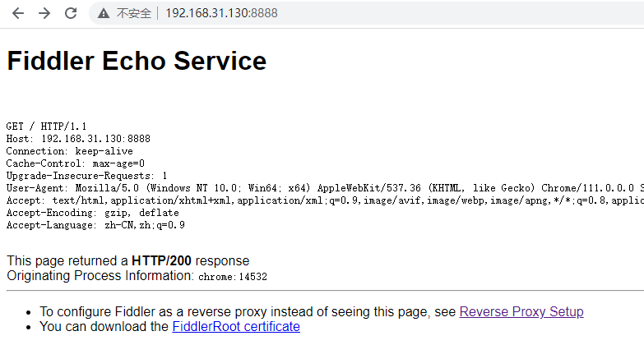The width and height of the screenshot is (644, 345).
Task: Click the 'Cache-Control: max-age=0' header line
Action: (75, 163)
